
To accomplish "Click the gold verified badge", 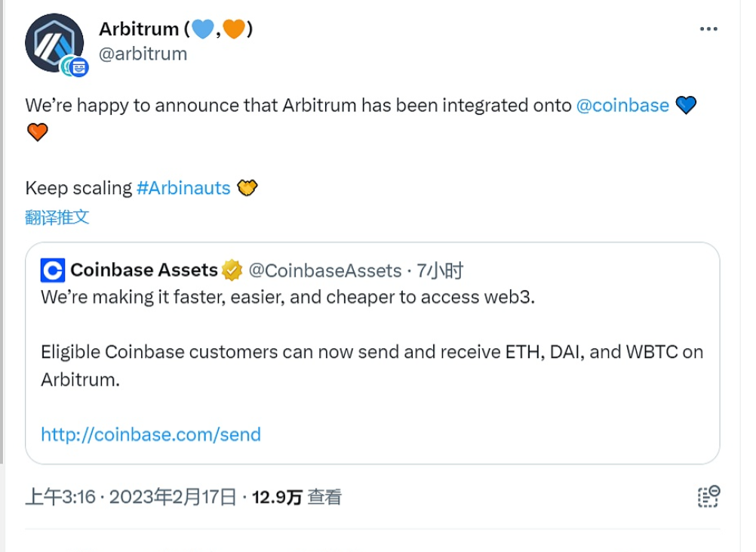I will (x=232, y=270).
